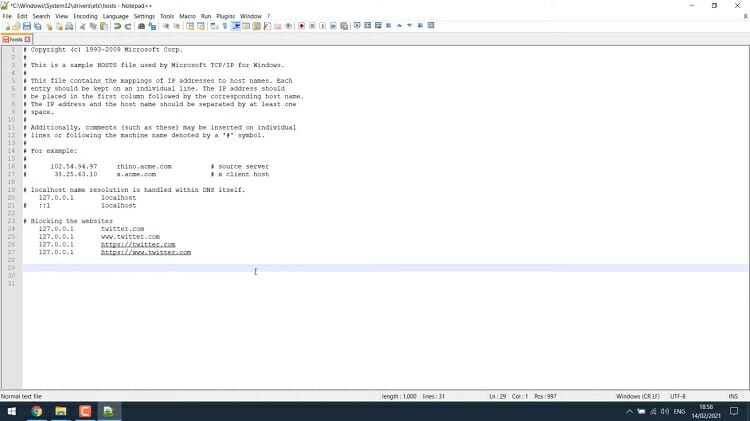Click line number 23 in the margin
The width and height of the screenshot is (750, 421).
point(11,221)
